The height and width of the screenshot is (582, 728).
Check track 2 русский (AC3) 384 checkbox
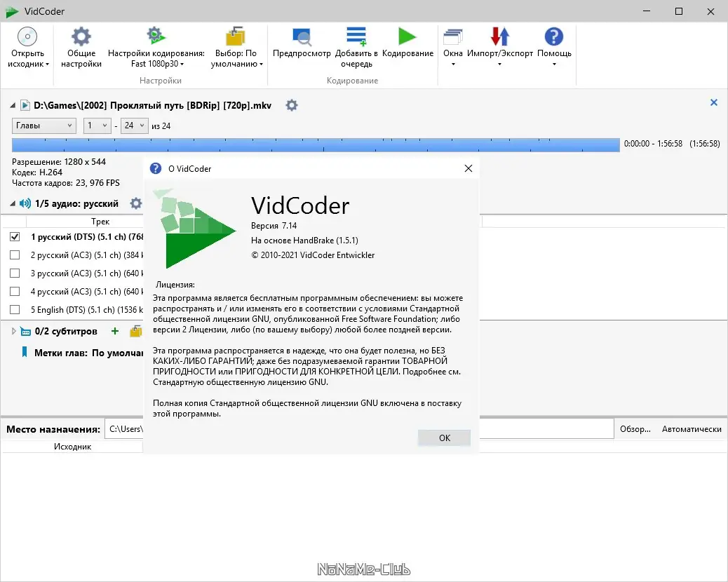[x=15, y=255]
